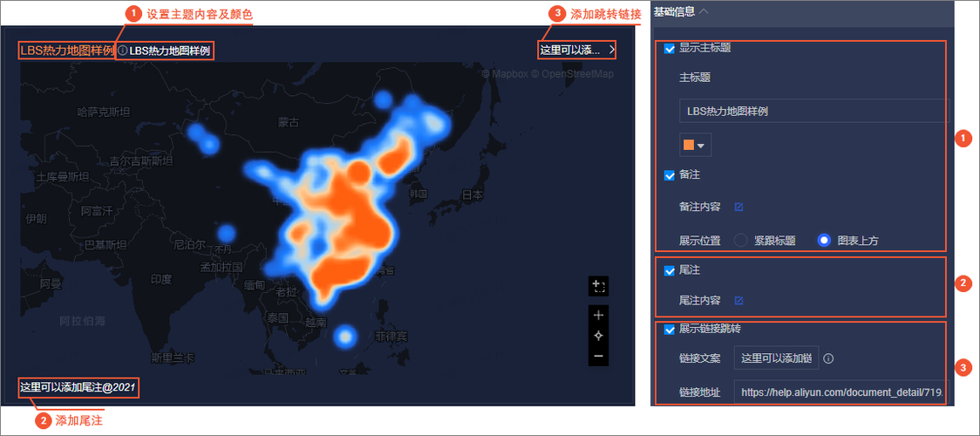Click the white LBS热力地图样例 remark text
Image resolution: width=980 pixels, height=436 pixels.
tap(169, 51)
